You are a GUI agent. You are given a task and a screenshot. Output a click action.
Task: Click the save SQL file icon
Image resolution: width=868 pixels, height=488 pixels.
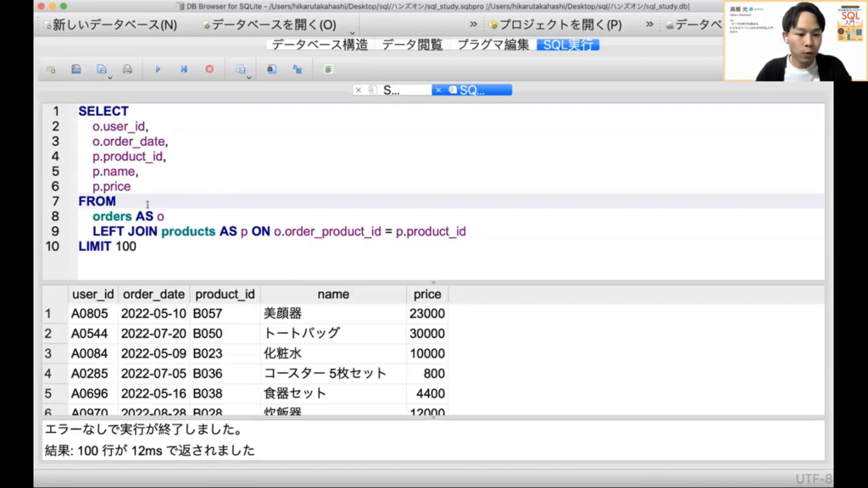tap(76, 69)
